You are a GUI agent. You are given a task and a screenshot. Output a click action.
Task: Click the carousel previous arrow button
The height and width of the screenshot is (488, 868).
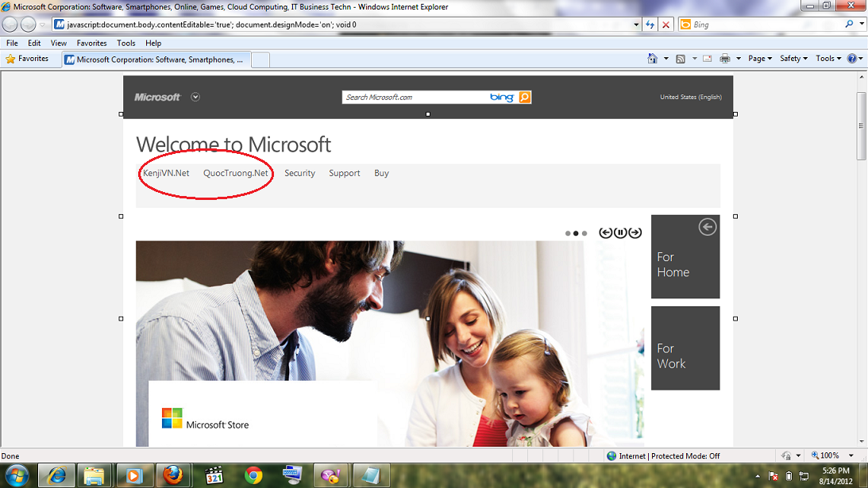coord(606,233)
